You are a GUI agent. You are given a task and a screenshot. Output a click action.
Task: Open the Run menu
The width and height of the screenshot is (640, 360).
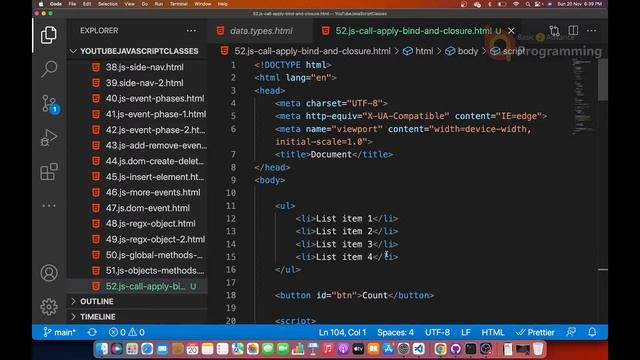pyautogui.click(x=158, y=4)
